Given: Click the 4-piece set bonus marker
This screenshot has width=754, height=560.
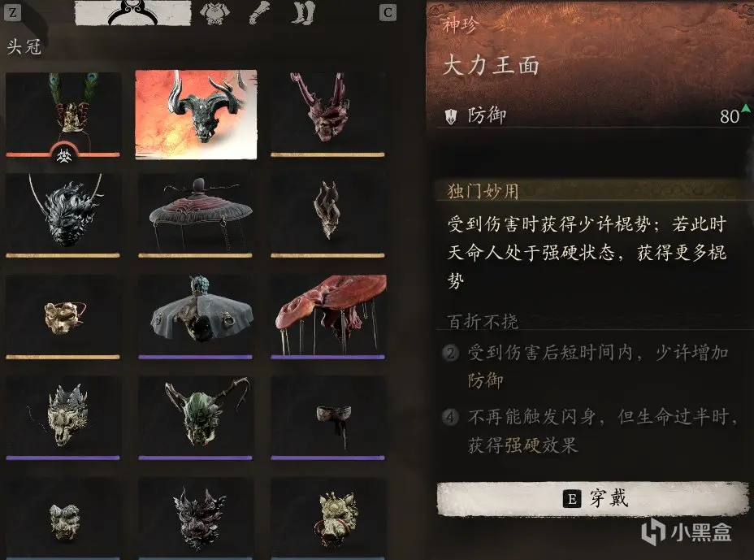Looking at the screenshot, I should coord(451,417).
